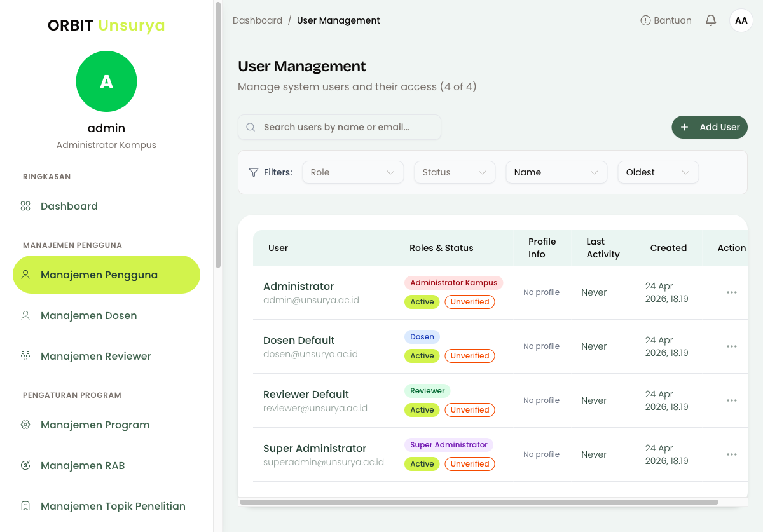Click the Reviewer role badge

pos(427,391)
